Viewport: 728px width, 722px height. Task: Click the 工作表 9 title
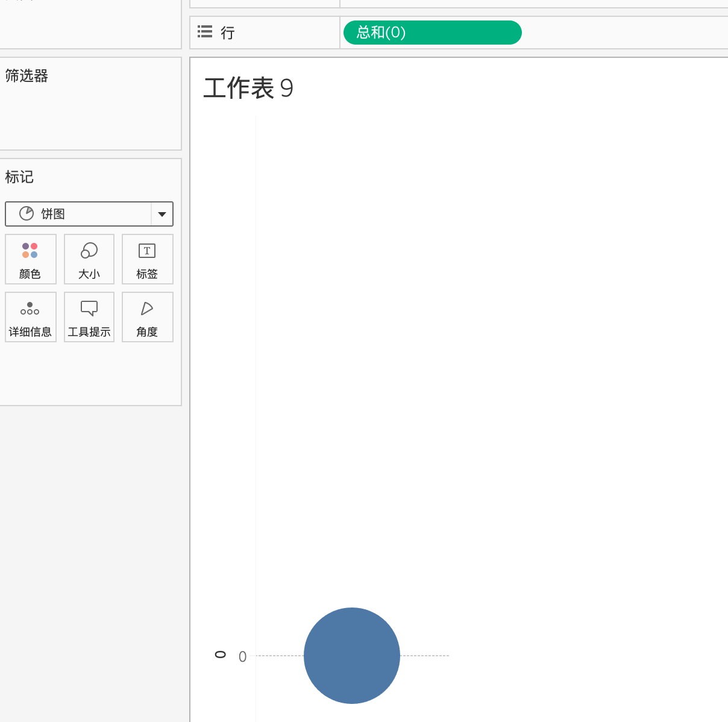coord(247,88)
